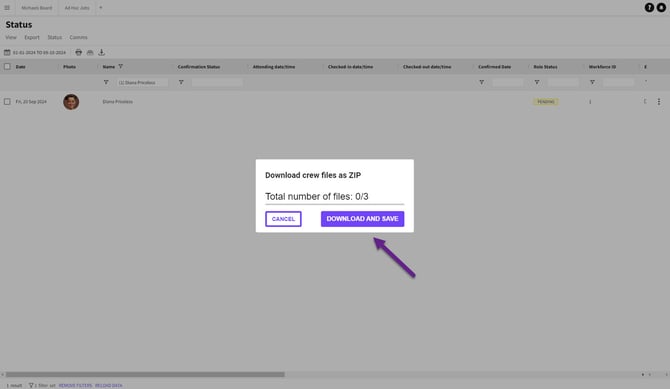Open the help question mark icon
Viewport: 670px width, 389px height.
(x=649, y=8)
